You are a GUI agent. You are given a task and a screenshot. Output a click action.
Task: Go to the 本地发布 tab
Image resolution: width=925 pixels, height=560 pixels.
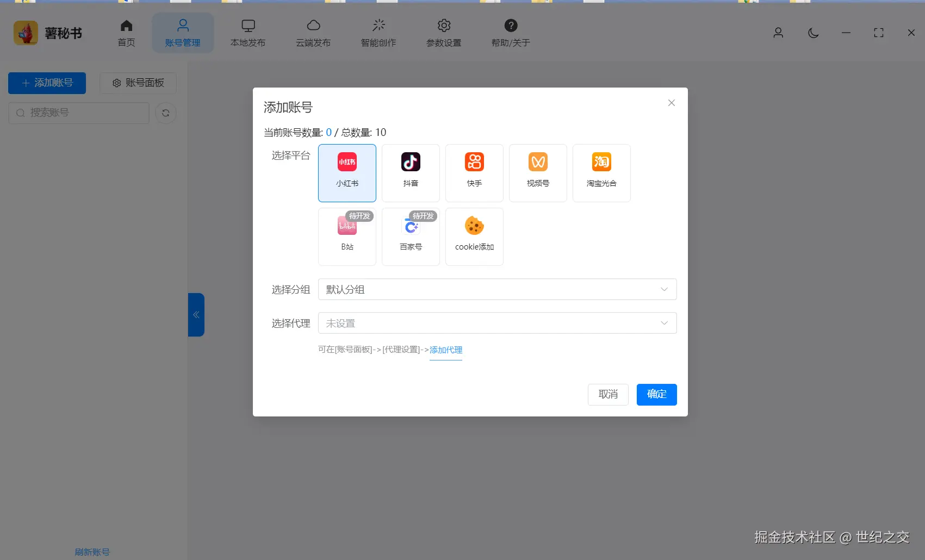click(248, 32)
